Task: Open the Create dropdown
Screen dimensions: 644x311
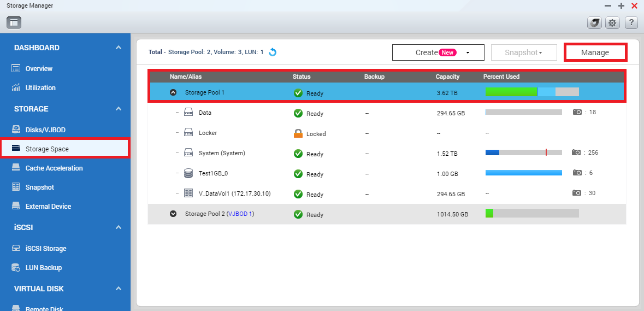Action: point(438,52)
